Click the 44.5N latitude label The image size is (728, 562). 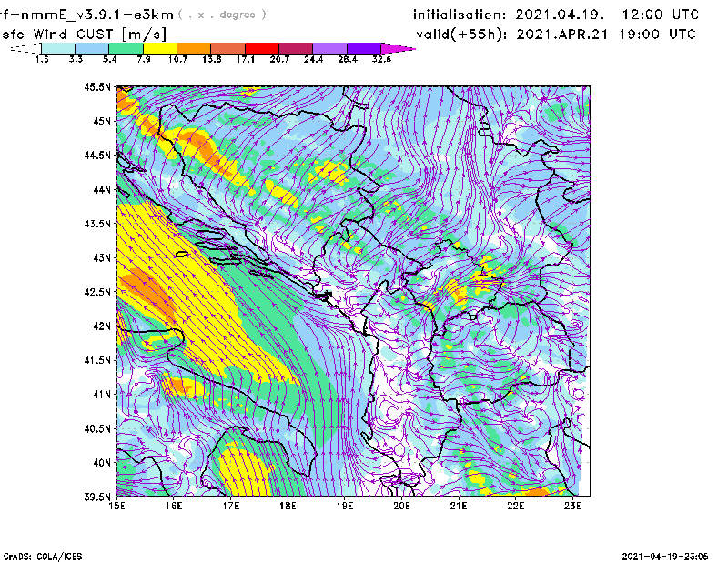[98, 155]
